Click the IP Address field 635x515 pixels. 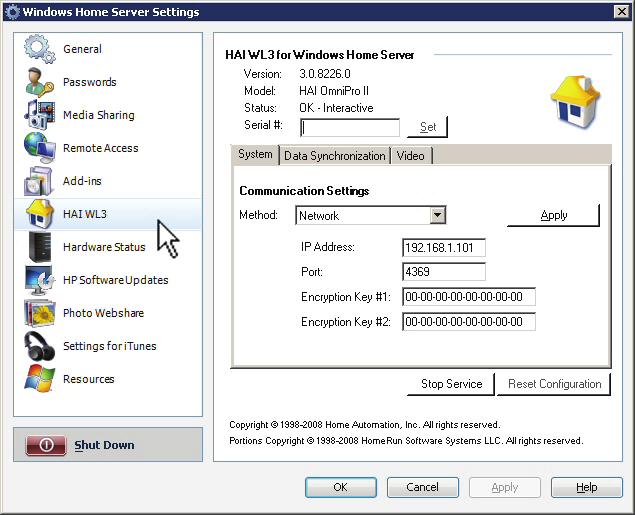[444, 247]
